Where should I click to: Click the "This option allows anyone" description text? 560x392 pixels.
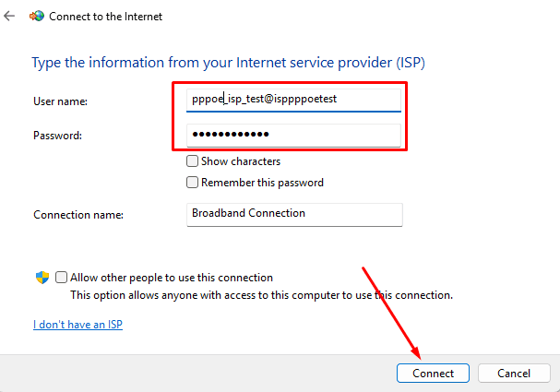(x=261, y=295)
